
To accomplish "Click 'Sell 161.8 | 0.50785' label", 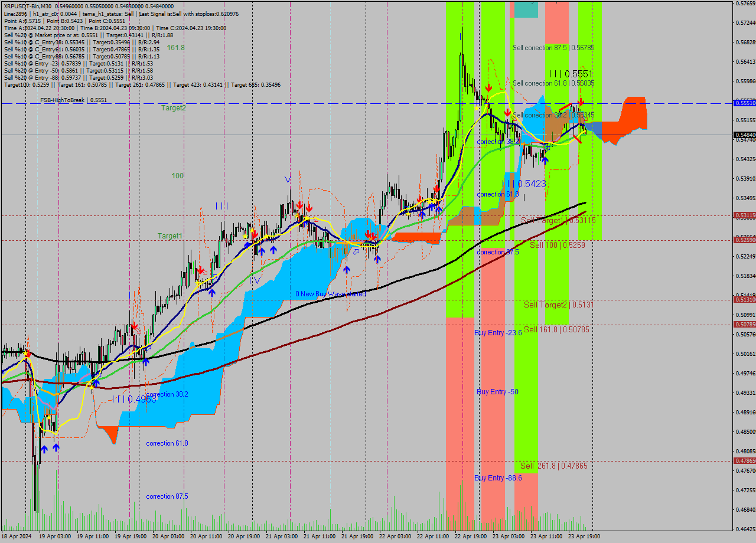I will 556,329.
